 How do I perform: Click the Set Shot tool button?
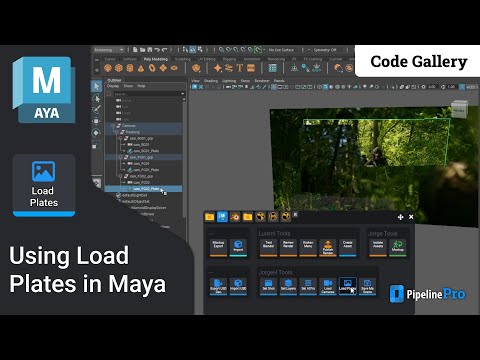pos(269,286)
